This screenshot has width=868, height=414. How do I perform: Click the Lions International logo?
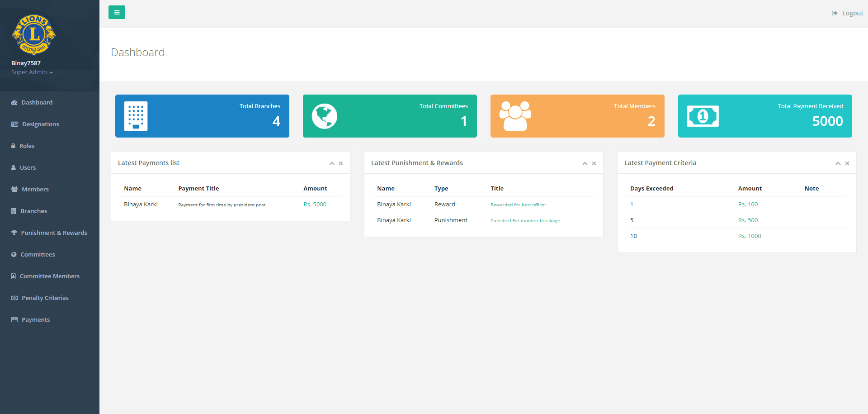click(x=34, y=34)
